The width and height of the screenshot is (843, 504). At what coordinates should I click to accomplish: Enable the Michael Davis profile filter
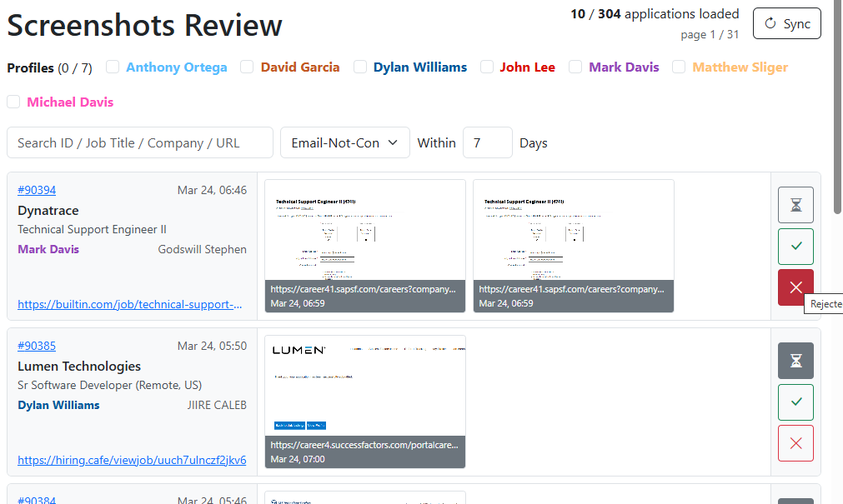pyautogui.click(x=13, y=101)
